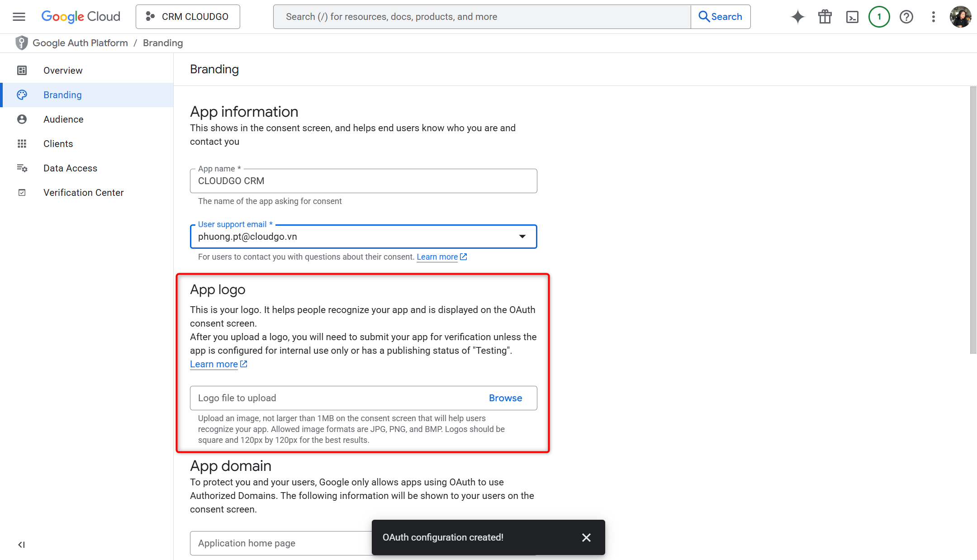Open the App logo Learn more link
Screen dimensions: 977x560
coord(213,364)
